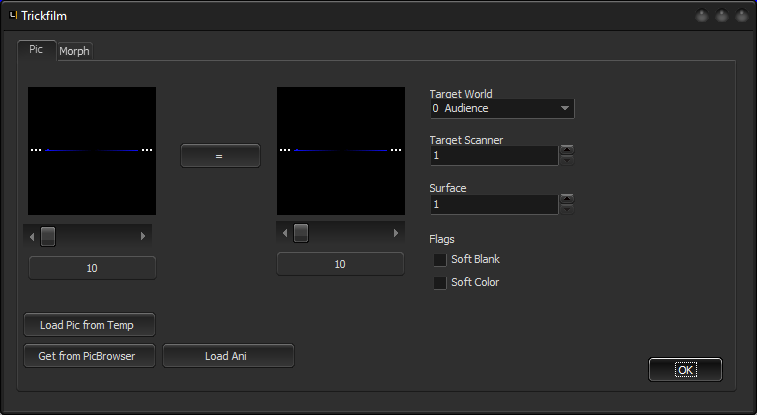
Task: Select the Pic tab
Action: [36, 49]
